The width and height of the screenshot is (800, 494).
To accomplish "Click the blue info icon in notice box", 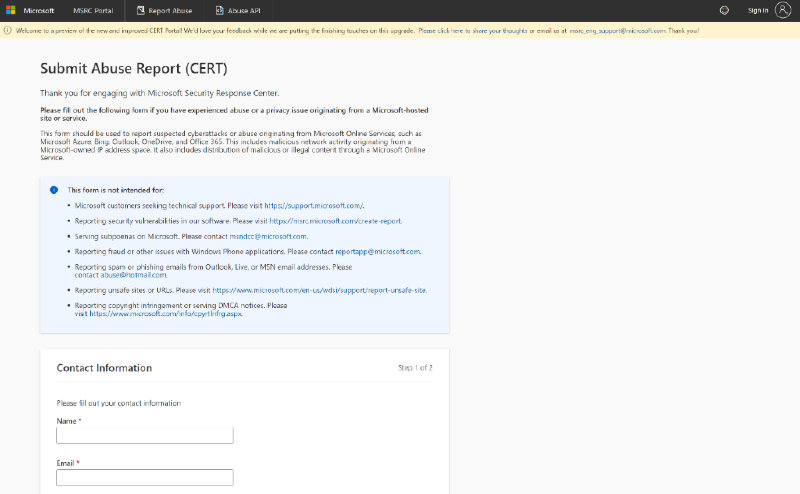I will pyautogui.click(x=54, y=190).
